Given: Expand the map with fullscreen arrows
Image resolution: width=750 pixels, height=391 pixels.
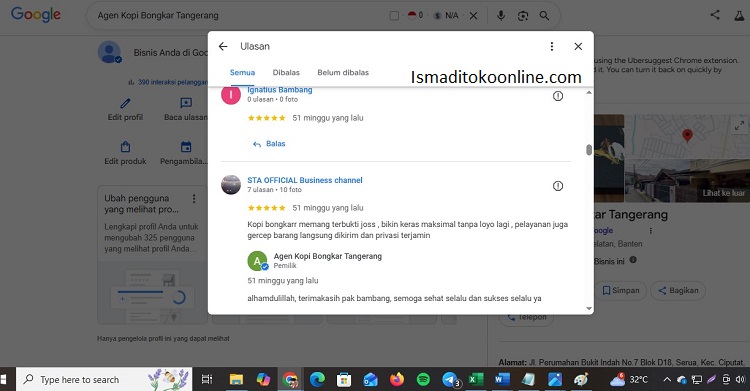Looking at the screenshot, I should tap(739, 125).
